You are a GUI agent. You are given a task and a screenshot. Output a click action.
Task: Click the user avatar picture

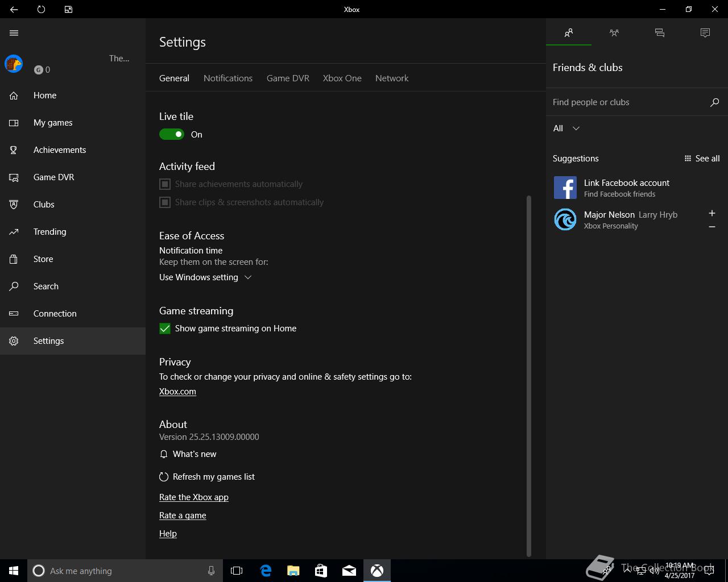[14, 64]
